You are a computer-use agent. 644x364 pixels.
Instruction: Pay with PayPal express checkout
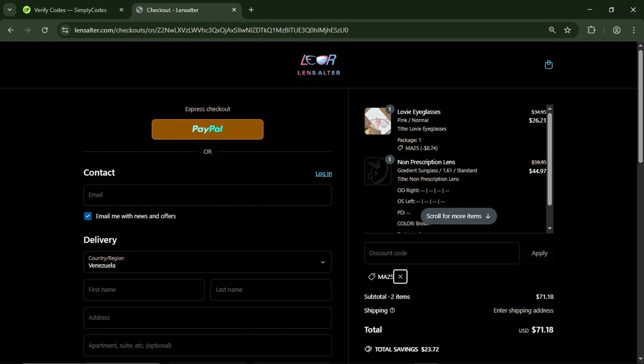207,129
